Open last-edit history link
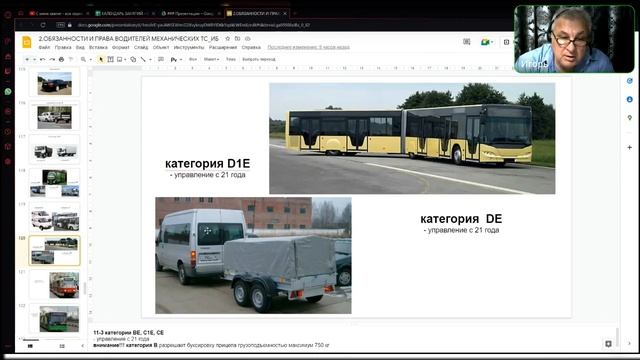Viewport: 640px width, 360px height. pyautogui.click(x=308, y=47)
